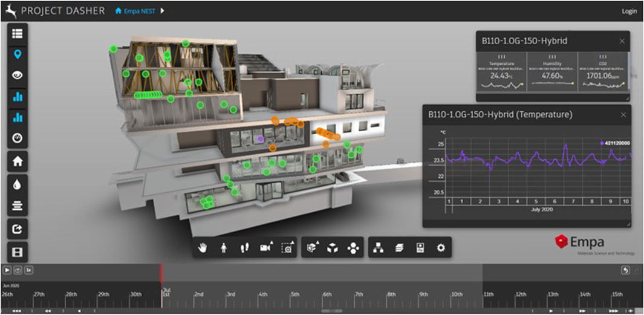
Task: Activate first person walk tool
Action: point(223,248)
